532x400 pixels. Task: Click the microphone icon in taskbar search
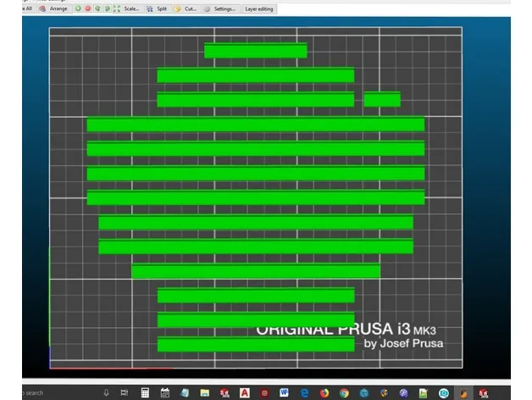[106, 393]
